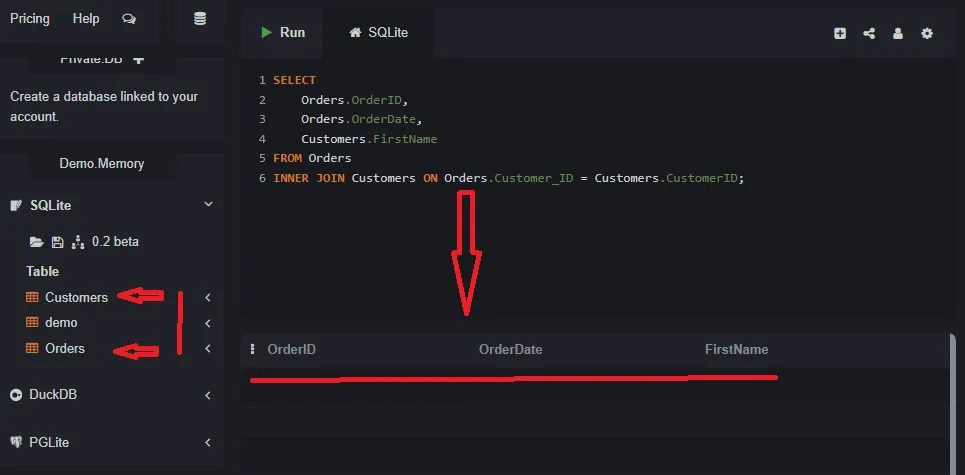Collapse the SQLite section chevron
965x475 pixels.
point(208,205)
